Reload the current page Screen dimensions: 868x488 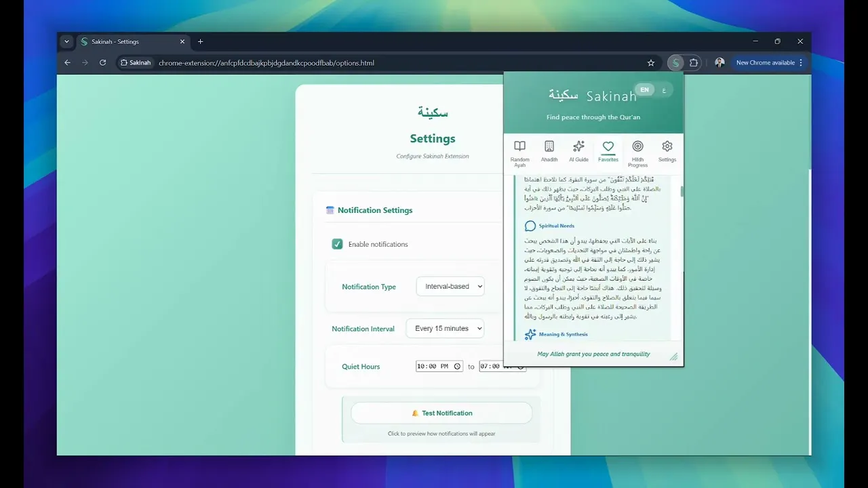[102, 63]
